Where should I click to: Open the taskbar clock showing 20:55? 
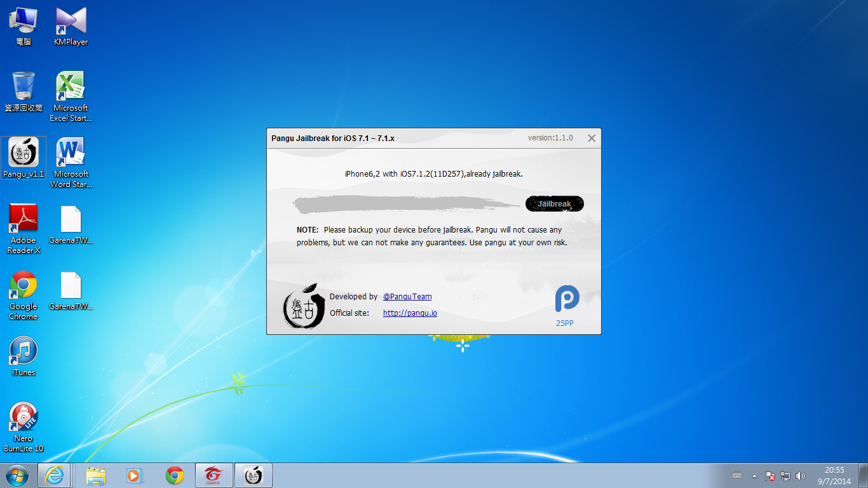[x=834, y=475]
